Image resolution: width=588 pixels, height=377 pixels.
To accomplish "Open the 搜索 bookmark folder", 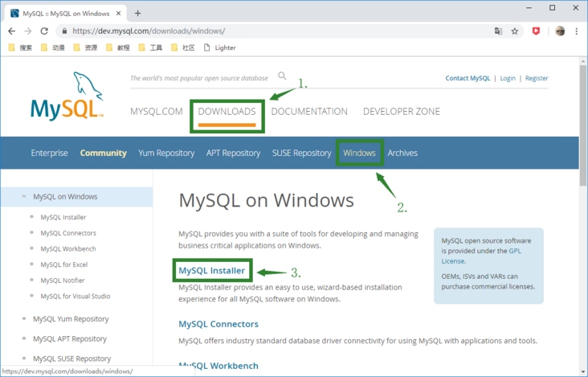I will click(20, 47).
